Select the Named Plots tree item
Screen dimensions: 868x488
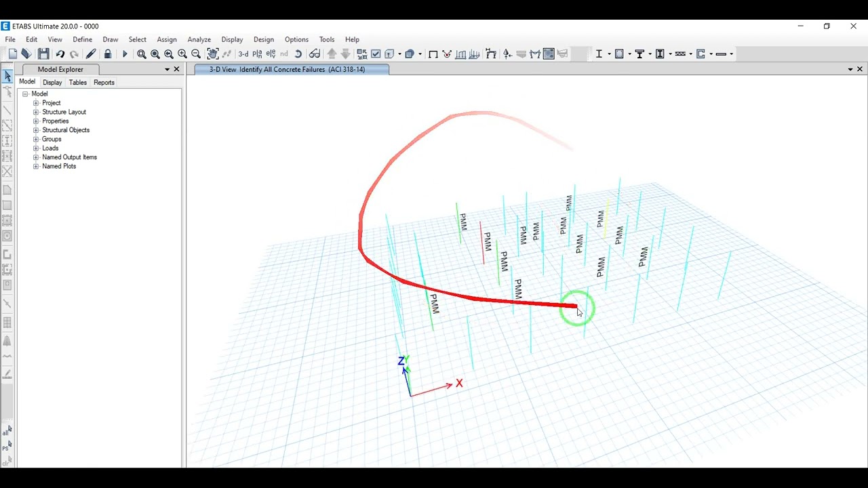59,166
